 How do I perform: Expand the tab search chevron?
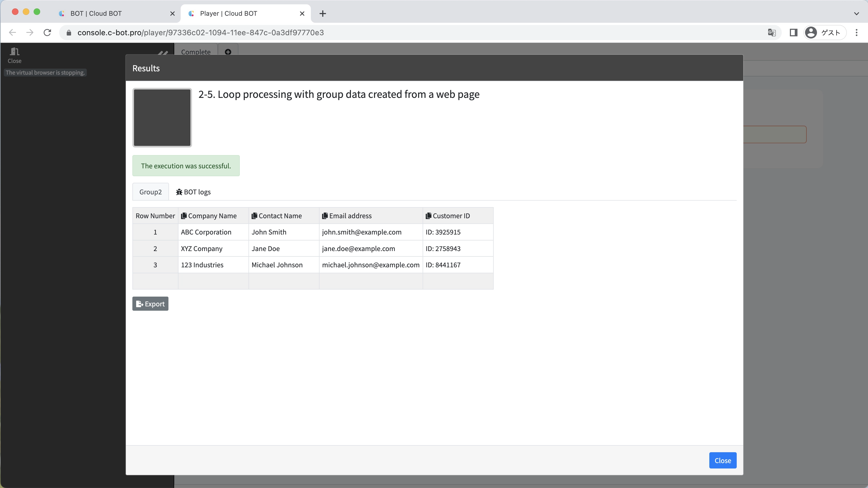[x=856, y=14]
